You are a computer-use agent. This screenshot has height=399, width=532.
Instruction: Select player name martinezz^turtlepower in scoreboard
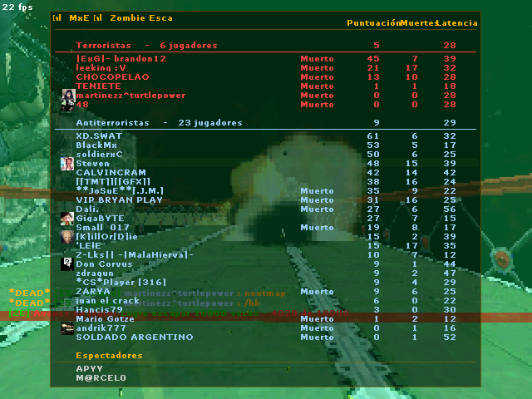point(131,96)
